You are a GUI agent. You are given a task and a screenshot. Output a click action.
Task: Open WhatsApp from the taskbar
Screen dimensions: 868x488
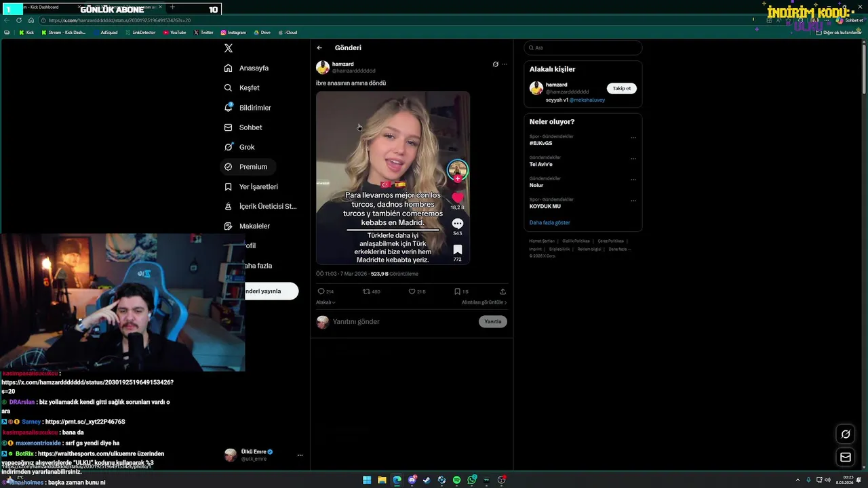coord(472,480)
